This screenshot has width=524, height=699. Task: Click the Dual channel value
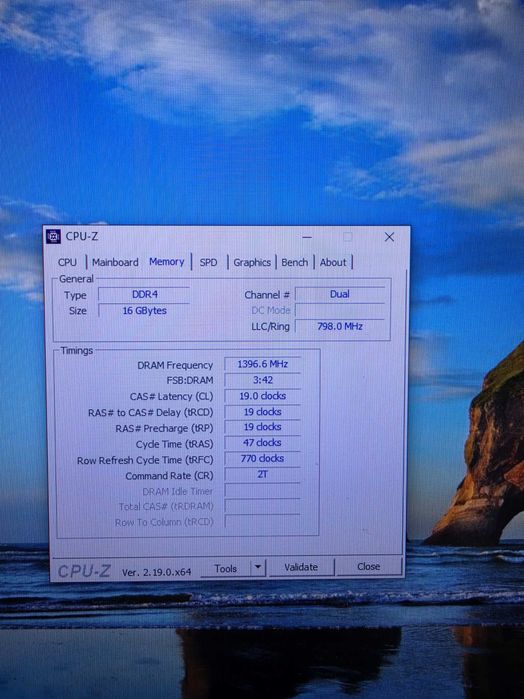pos(339,294)
